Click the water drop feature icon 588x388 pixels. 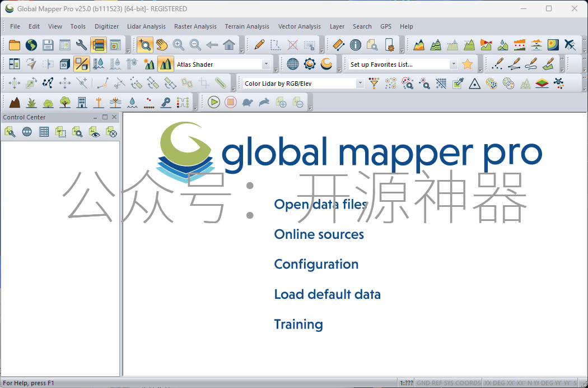coord(132,102)
